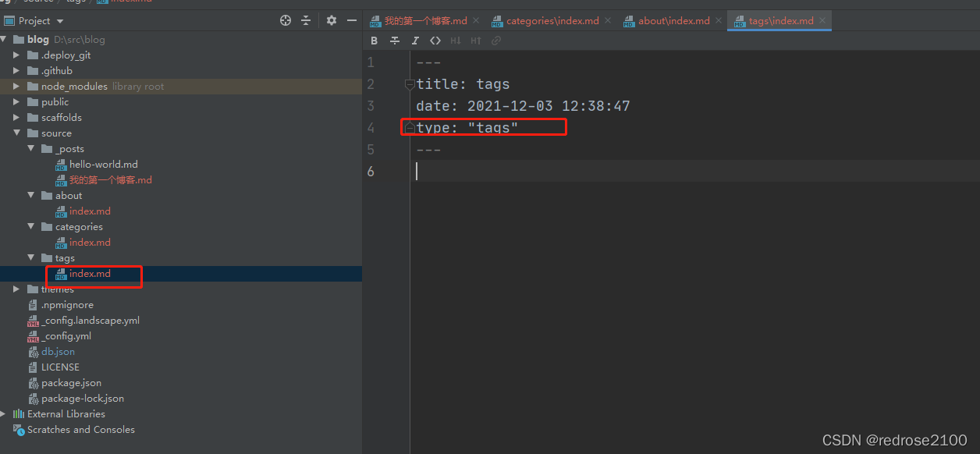Expand the scaffolds folder

pyautogui.click(x=17, y=118)
